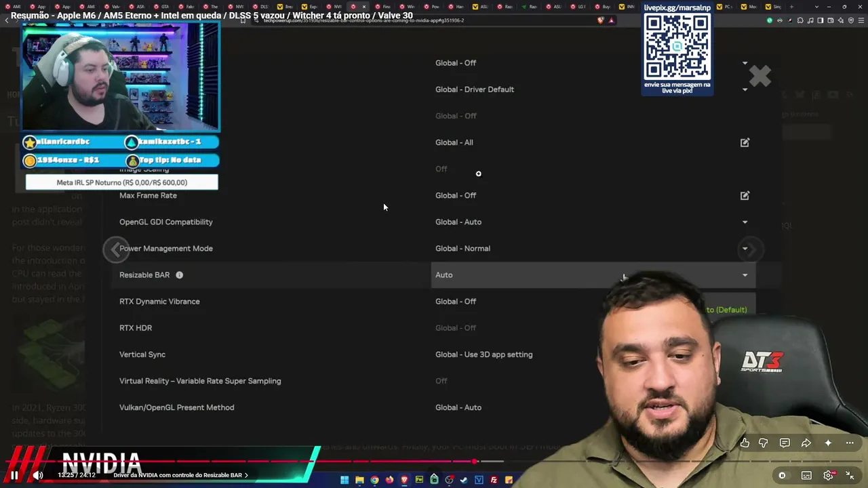The height and width of the screenshot is (488, 868).
Task: Open the player settings gear
Action: coord(829,475)
